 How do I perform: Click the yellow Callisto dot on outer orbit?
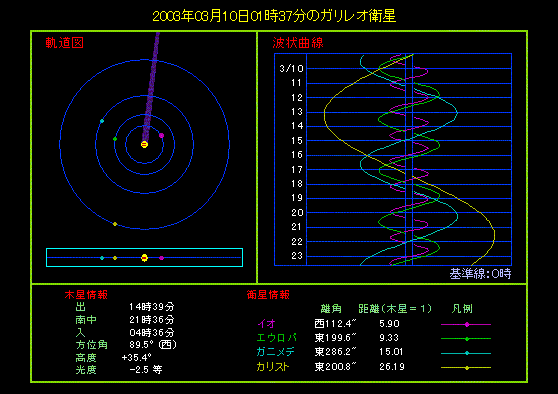(115, 224)
